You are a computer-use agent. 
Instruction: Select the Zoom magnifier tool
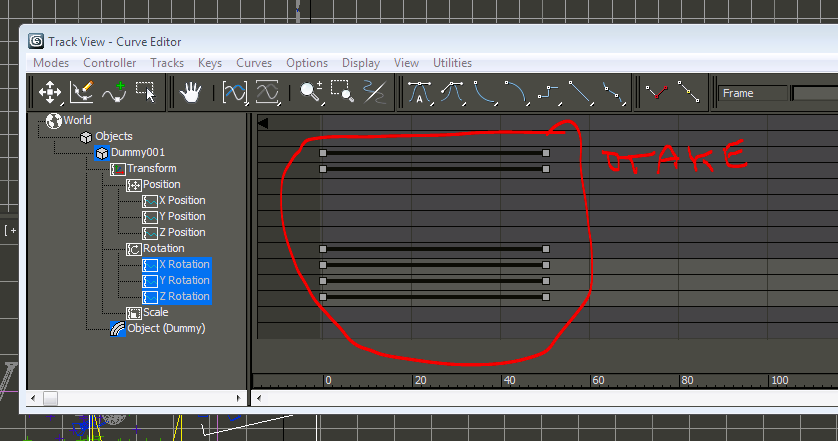311,92
